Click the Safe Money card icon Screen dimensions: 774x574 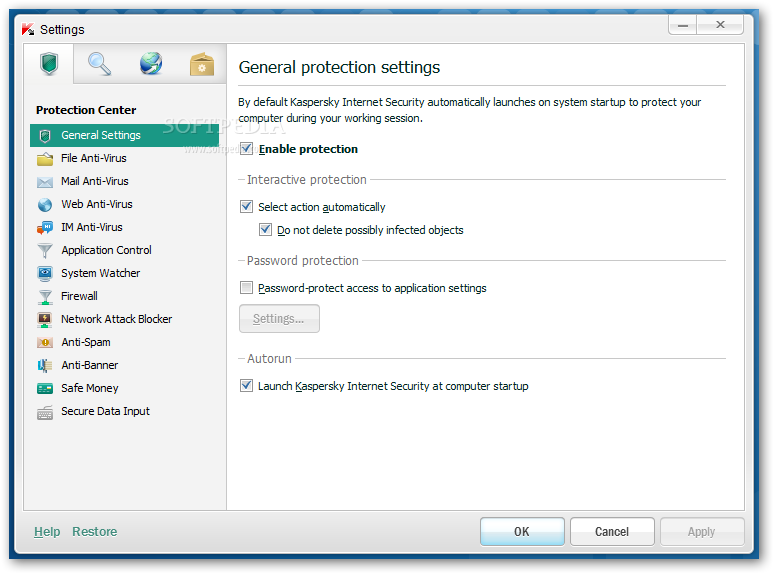[x=45, y=389]
